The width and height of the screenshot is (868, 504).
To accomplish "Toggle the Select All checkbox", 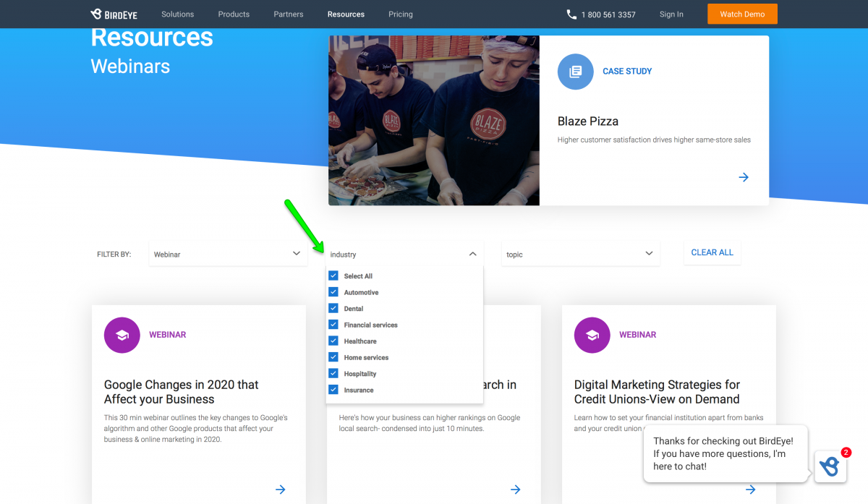I will (x=333, y=276).
